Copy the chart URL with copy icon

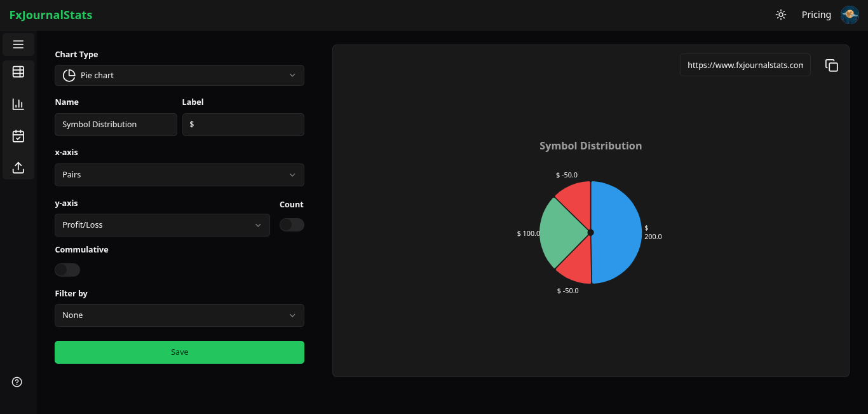point(832,65)
